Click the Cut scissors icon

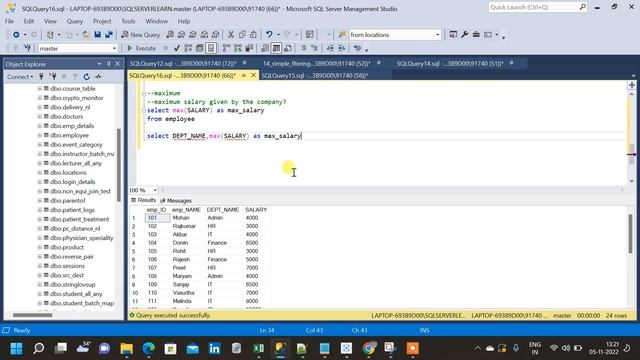(x=231, y=35)
